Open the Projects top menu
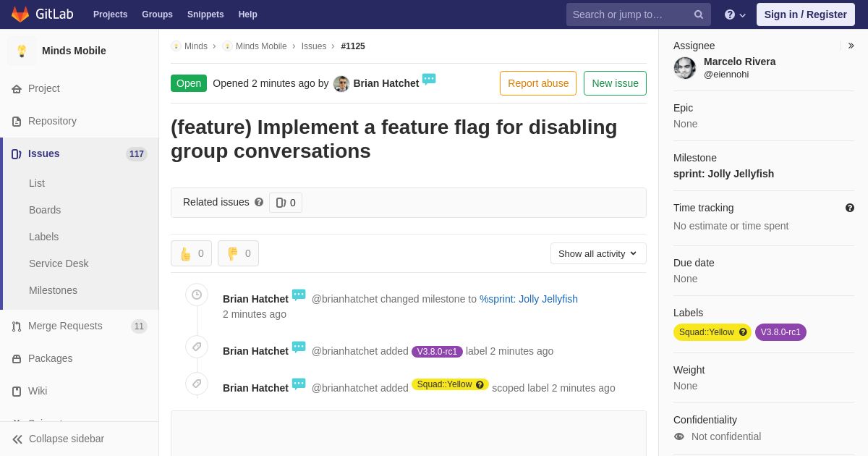The width and height of the screenshot is (868, 456). click(110, 14)
